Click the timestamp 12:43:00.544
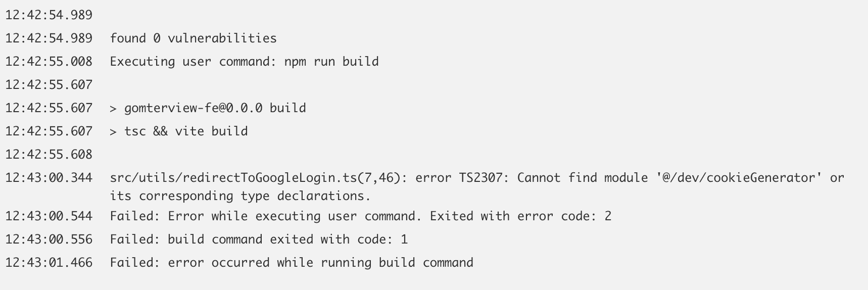This screenshot has width=868, height=290. tap(49, 216)
